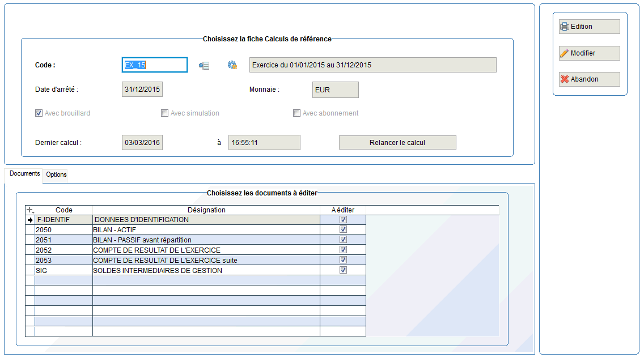Toggle the Avec brouillard checkbox
Image resolution: width=644 pixels, height=358 pixels.
pos(39,113)
